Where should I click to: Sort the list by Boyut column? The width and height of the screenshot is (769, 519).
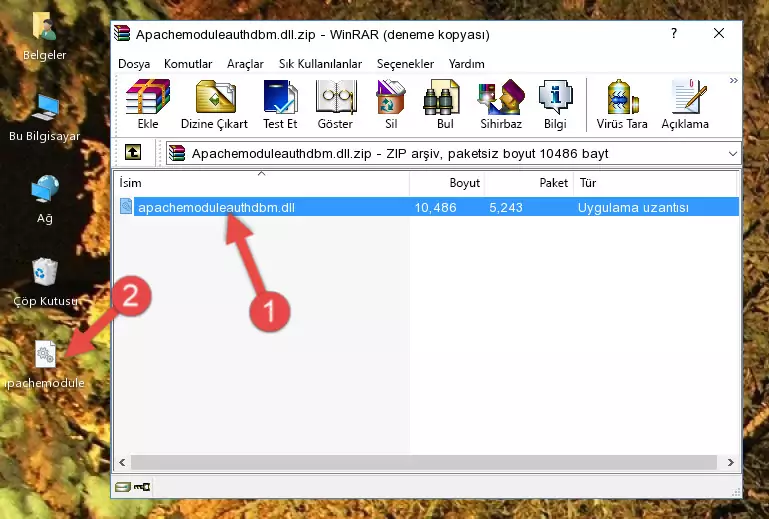coord(447,182)
